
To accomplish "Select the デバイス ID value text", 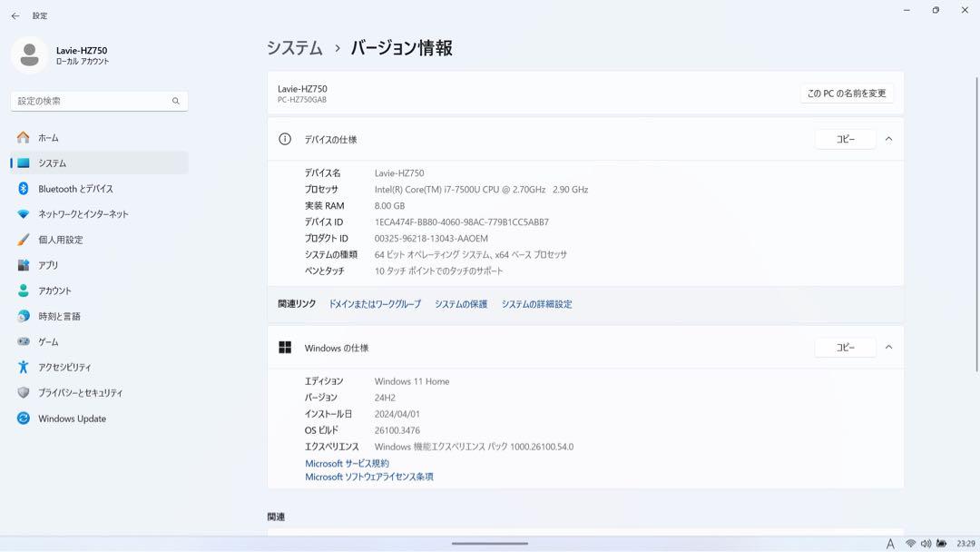I will (x=462, y=222).
